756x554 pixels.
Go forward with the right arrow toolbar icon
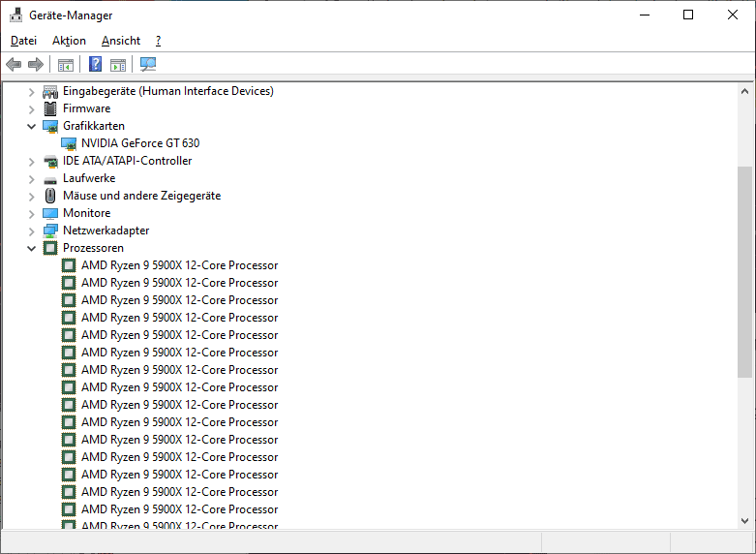(36, 64)
